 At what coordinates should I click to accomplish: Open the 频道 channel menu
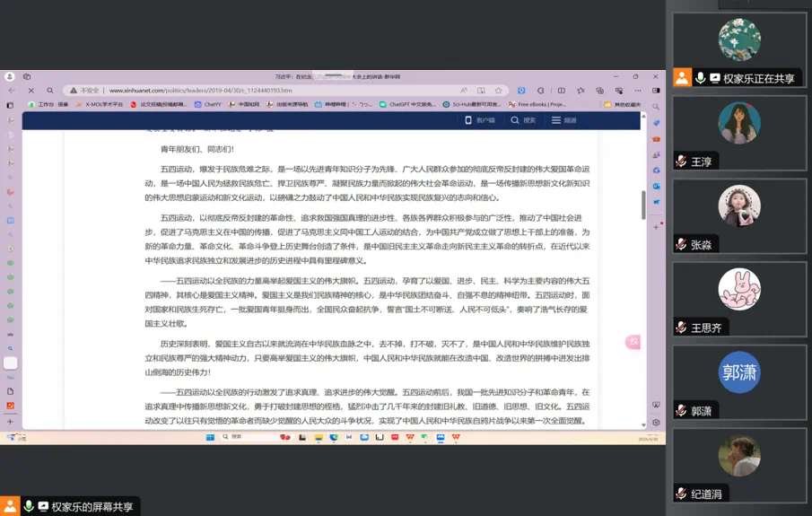563,120
